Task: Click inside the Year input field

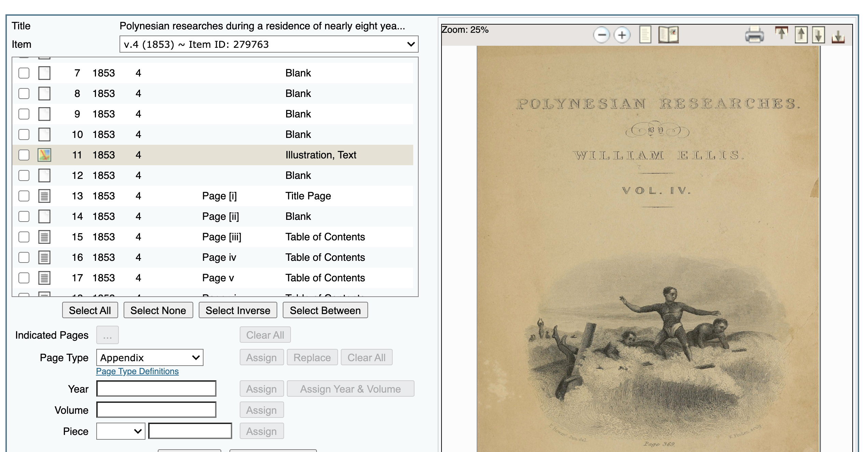Action: (156, 389)
